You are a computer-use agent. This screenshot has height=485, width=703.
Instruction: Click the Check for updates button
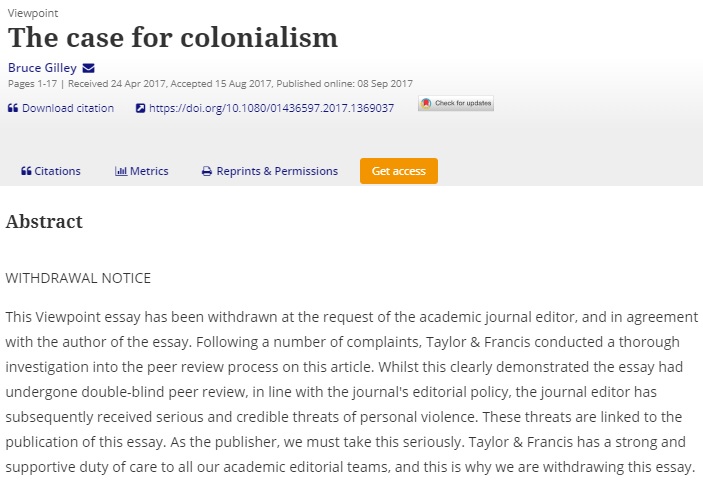456,103
